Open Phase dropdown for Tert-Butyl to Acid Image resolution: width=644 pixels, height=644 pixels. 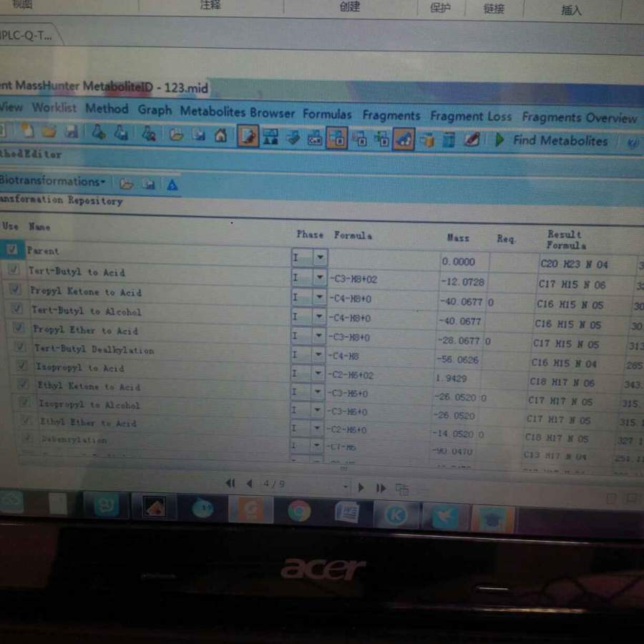tap(320, 278)
